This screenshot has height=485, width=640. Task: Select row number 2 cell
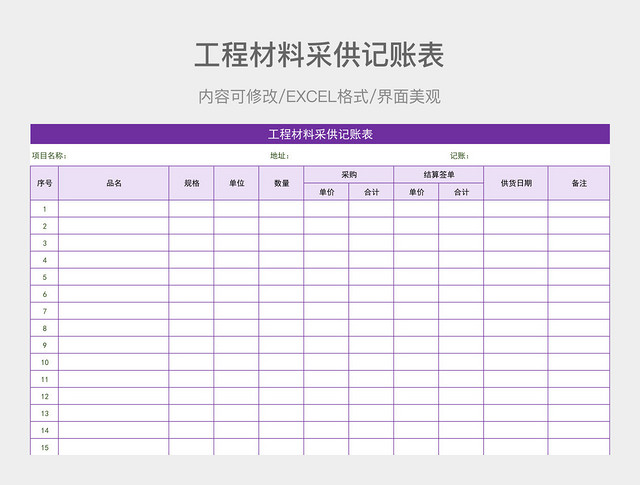click(x=44, y=226)
